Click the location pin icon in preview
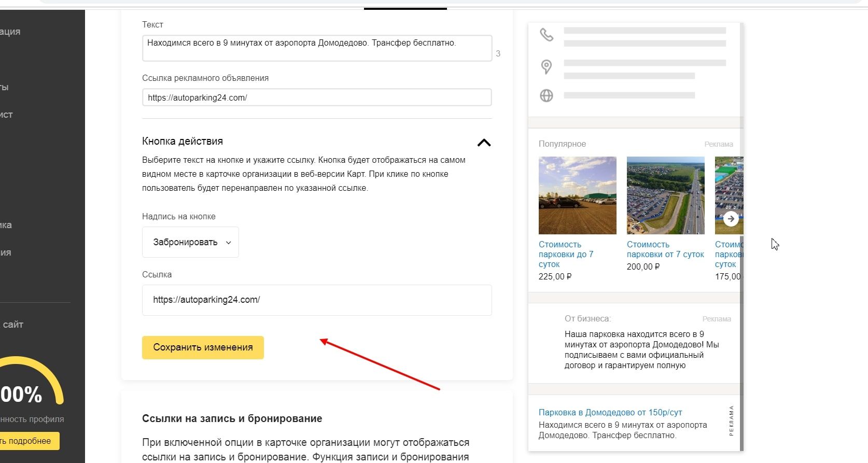The height and width of the screenshot is (463, 868). click(546, 67)
